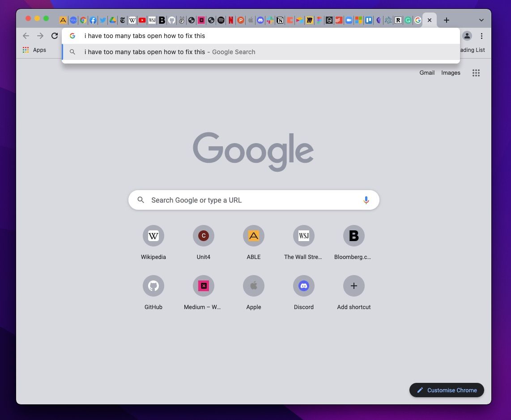Select the YouTube tab
The image size is (511, 420).
tap(142, 20)
